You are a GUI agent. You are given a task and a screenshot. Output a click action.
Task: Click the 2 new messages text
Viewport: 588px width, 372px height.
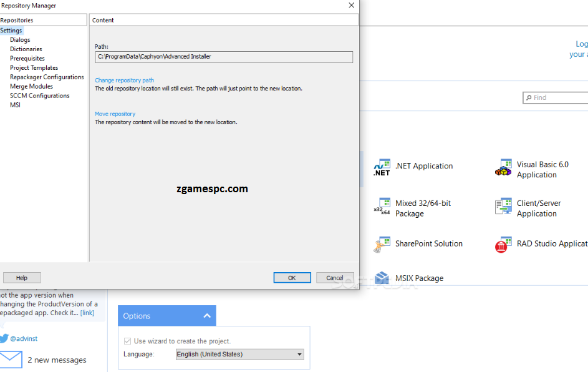(x=57, y=360)
